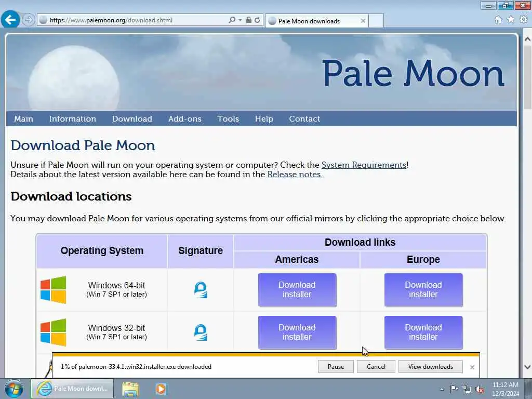This screenshot has height=399, width=532.
Task: Click the taskbar clock showing 11:12 AM
Action: [506, 389]
